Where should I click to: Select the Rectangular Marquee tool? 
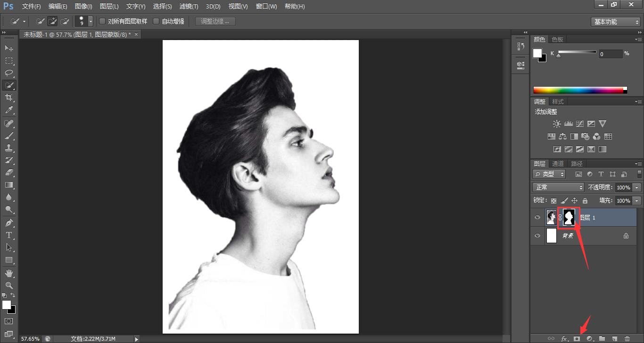click(9, 60)
